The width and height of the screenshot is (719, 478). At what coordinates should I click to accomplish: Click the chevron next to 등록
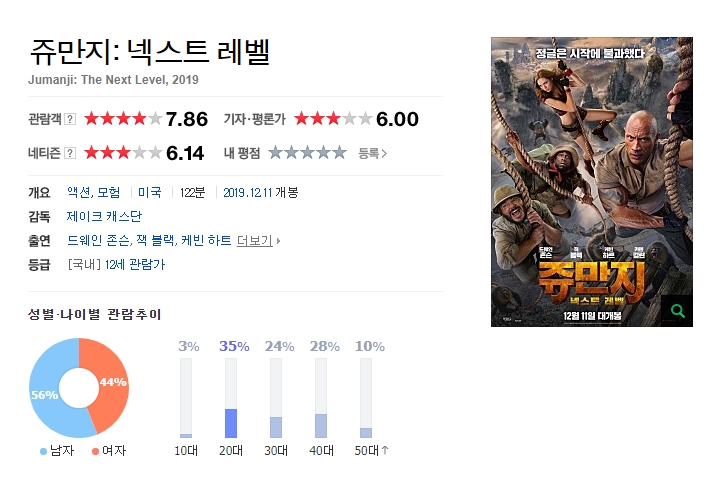(384, 154)
